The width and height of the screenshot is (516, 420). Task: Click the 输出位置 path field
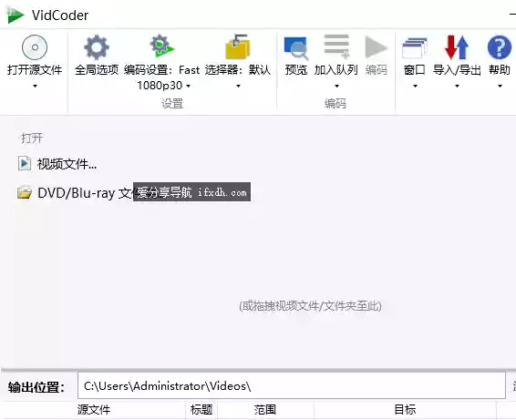292,385
